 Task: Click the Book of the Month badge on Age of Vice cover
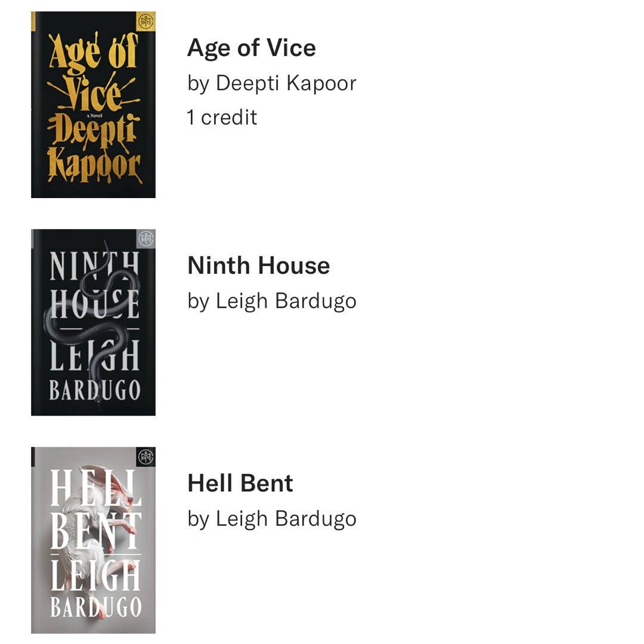click(145, 21)
